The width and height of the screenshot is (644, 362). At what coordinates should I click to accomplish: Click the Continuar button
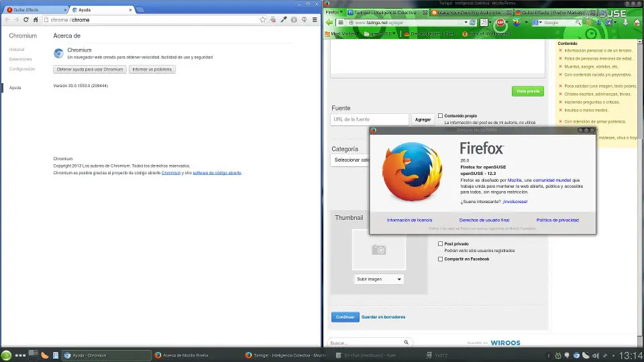click(x=345, y=317)
